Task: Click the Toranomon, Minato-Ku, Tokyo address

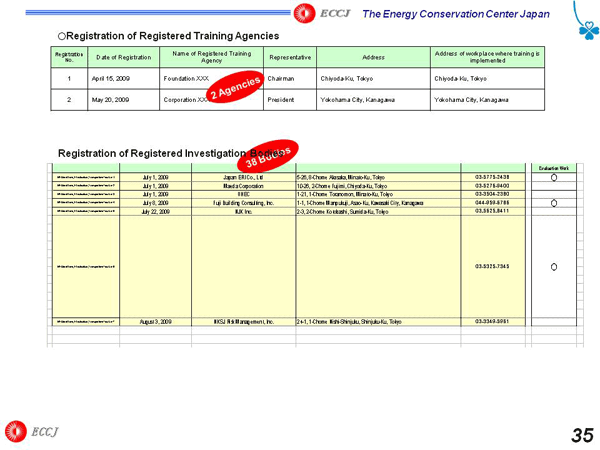Action: (345, 194)
